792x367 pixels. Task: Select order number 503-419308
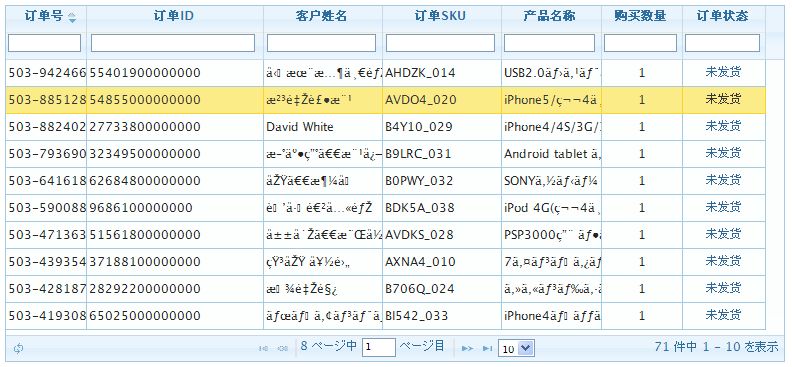47,316
